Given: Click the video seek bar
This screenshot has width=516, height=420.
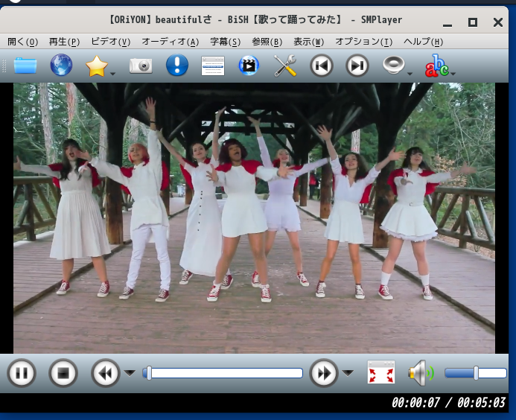Looking at the screenshot, I should (223, 373).
